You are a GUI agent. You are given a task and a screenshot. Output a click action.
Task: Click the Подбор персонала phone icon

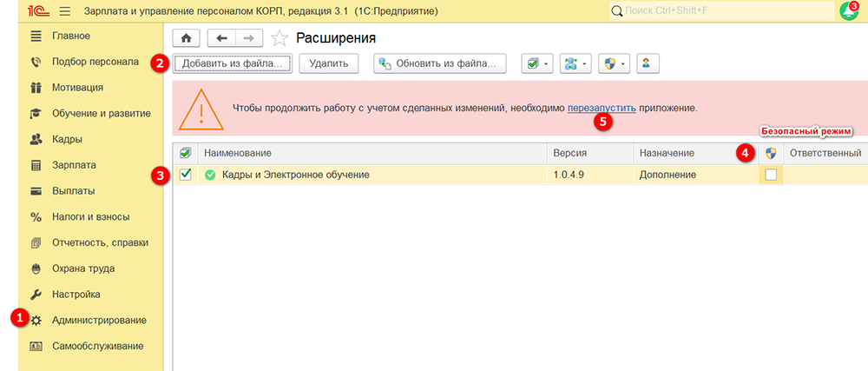click(x=36, y=62)
